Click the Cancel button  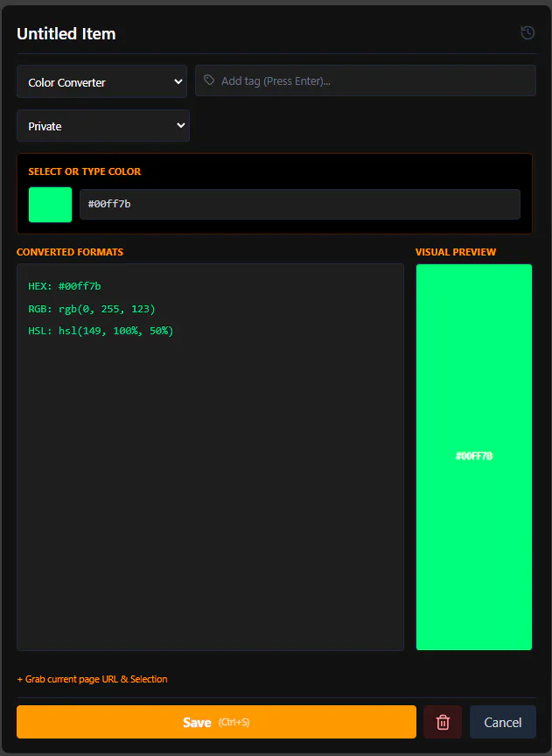coord(503,722)
